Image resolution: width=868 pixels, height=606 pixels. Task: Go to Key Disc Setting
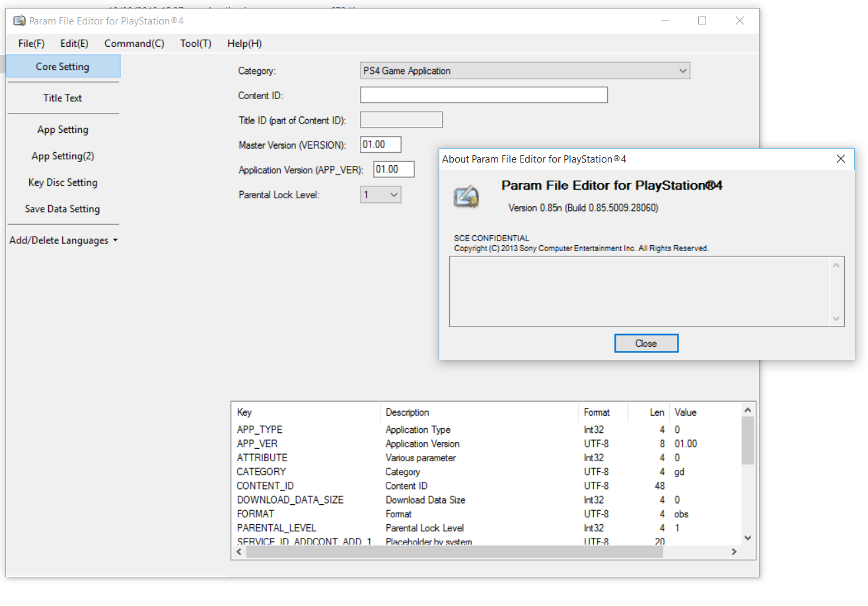(x=63, y=182)
